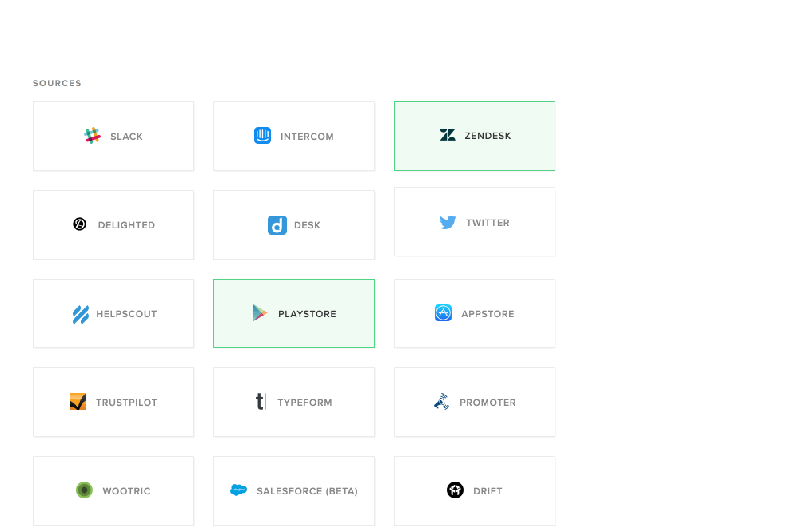Viewport: 788px width, 532px height.
Task: Click the Salesforce cloud icon
Action: 238,490
